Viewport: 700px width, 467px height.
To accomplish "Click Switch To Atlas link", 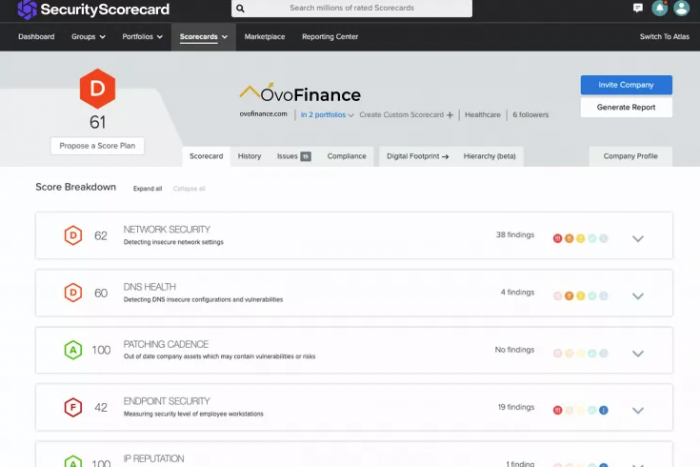I will tap(664, 37).
